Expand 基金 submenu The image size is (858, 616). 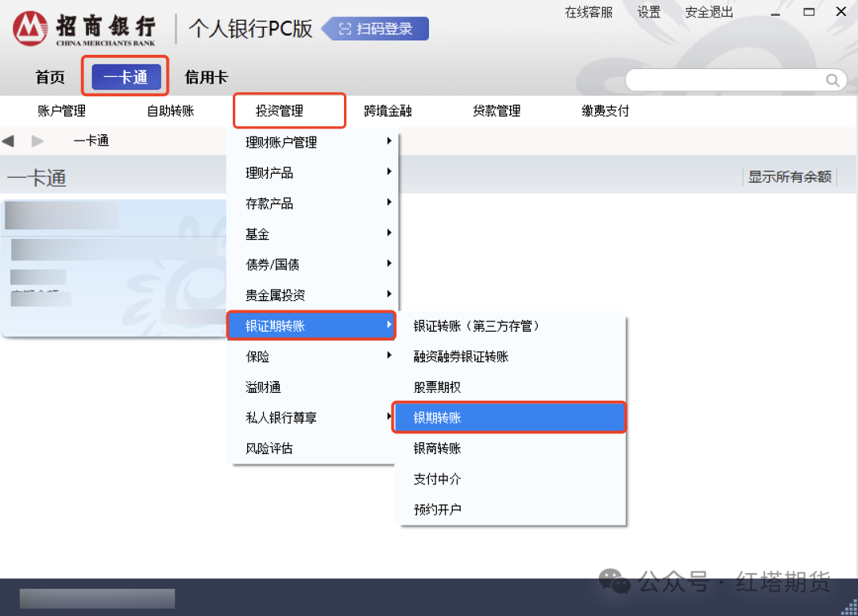tap(312, 234)
